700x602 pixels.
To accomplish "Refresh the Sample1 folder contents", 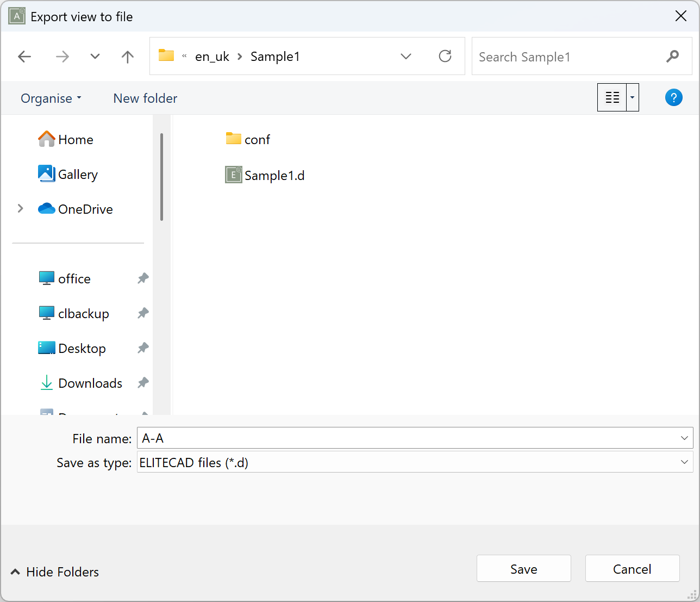I will pyautogui.click(x=445, y=56).
